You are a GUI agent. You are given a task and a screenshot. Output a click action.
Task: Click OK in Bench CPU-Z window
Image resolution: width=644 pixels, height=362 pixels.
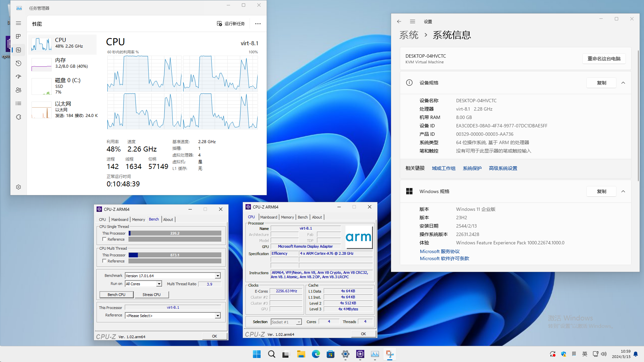point(214,336)
